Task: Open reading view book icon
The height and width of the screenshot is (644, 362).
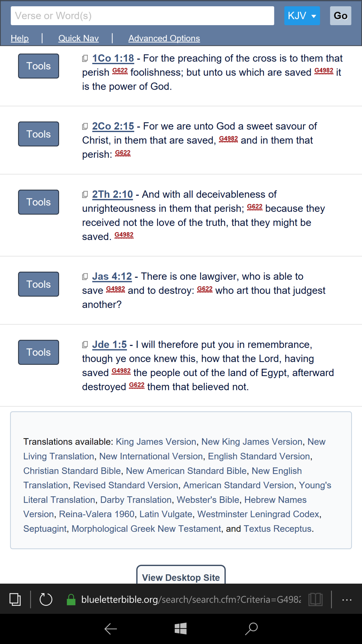Action: click(x=315, y=599)
